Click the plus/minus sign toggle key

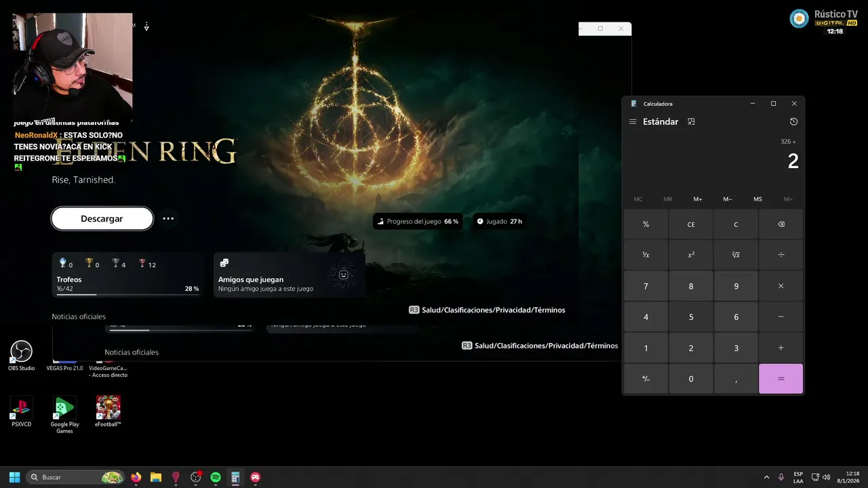point(646,379)
